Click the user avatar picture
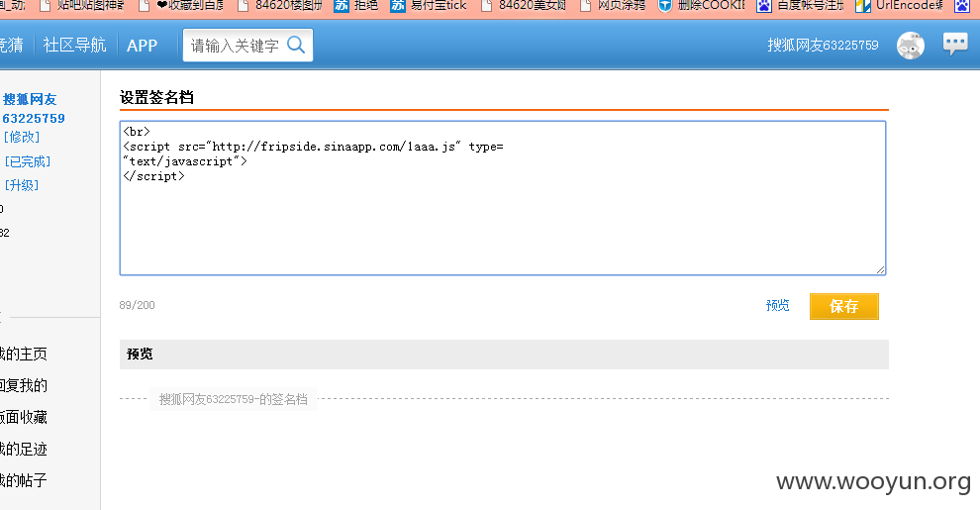The image size is (980, 510). [910, 46]
